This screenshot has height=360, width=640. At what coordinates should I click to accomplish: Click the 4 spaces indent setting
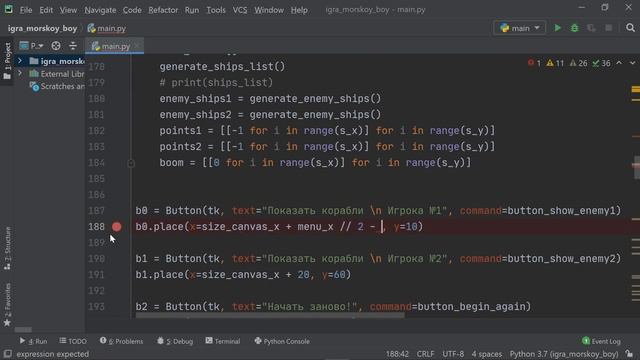tap(487, 354)
